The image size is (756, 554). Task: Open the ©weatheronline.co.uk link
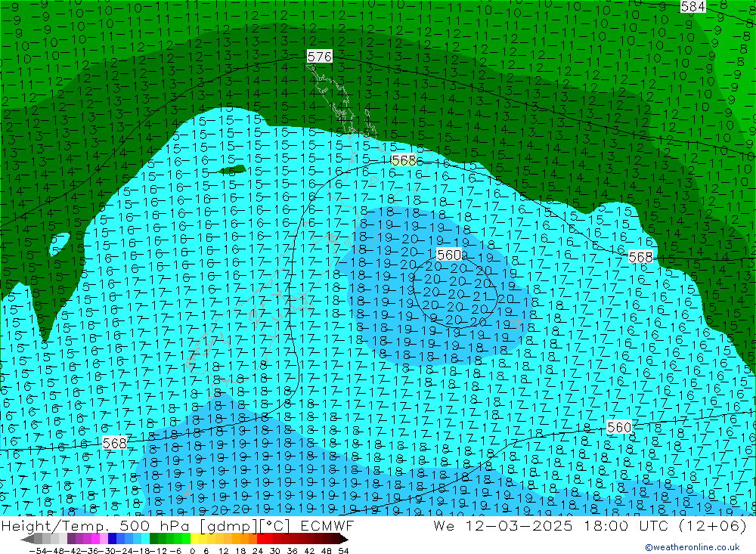692,547
